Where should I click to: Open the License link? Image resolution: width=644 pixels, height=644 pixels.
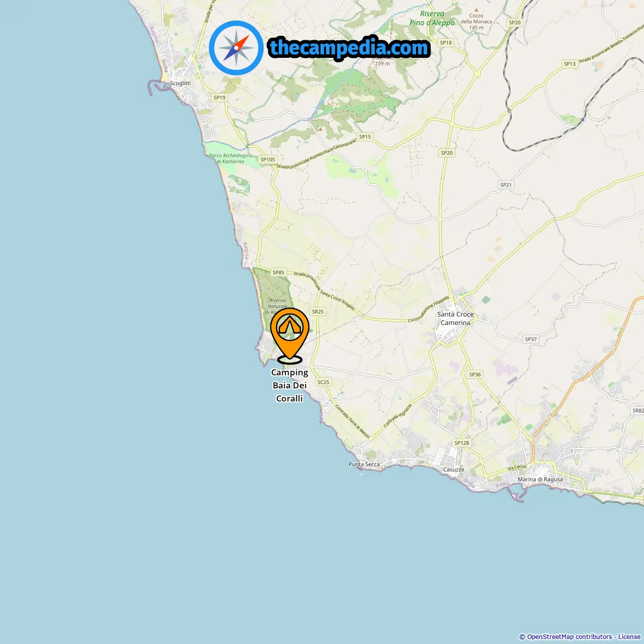point(629,637)
